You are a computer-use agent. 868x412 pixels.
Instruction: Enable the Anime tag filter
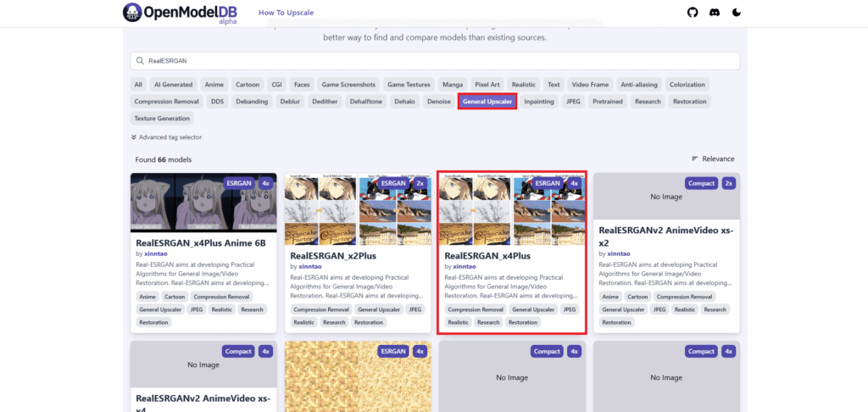[x=214, y=85]
